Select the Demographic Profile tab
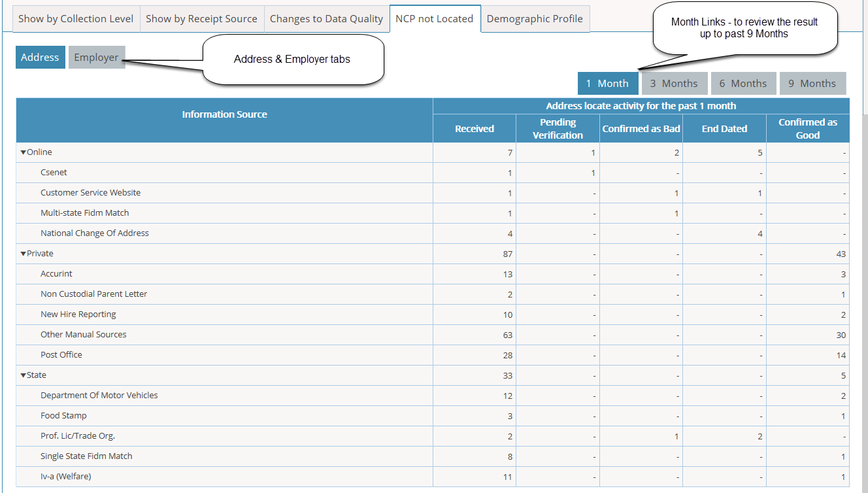 (535, 19)
